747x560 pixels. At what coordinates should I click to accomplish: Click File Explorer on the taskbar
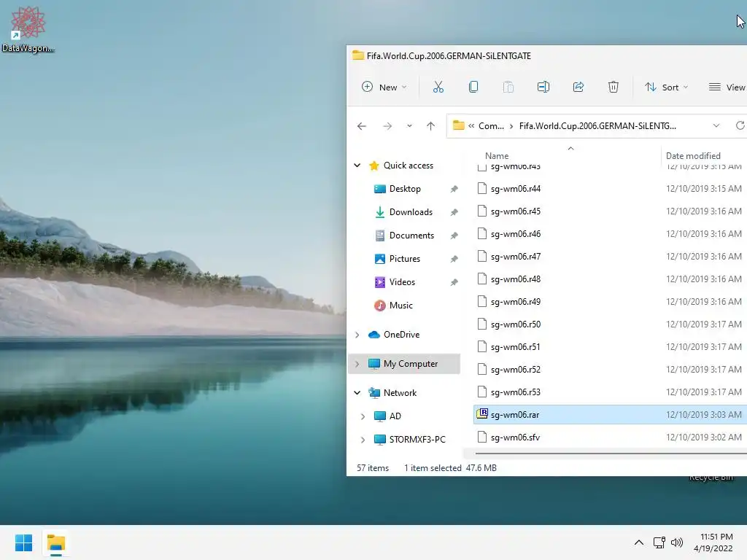point(55,542)
